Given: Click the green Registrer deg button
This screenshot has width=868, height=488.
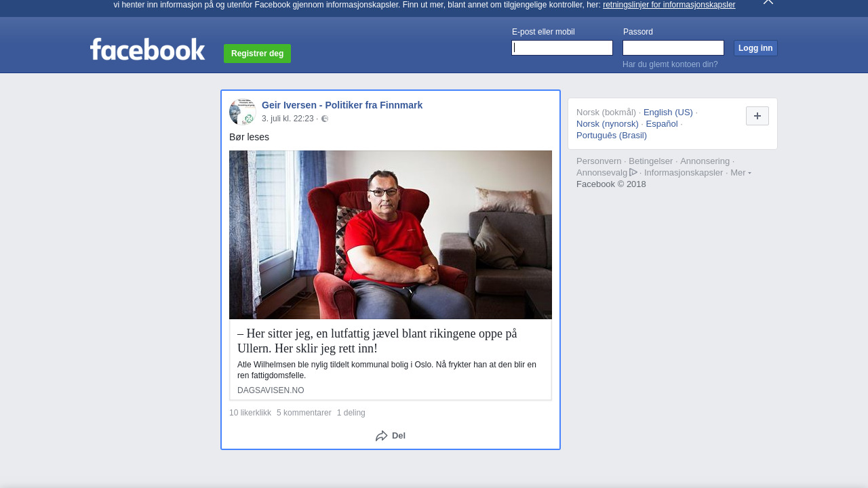Looking at the screenshot, I should click(x=257, y=54).
